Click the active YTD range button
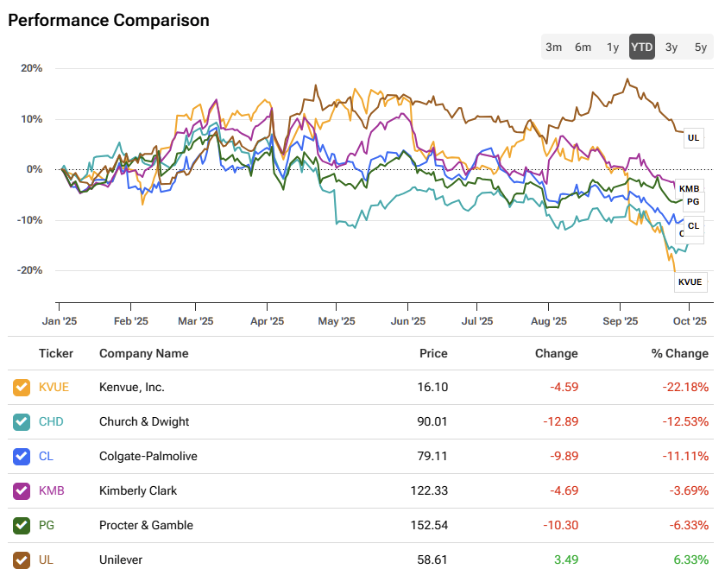 coord(641,47)
